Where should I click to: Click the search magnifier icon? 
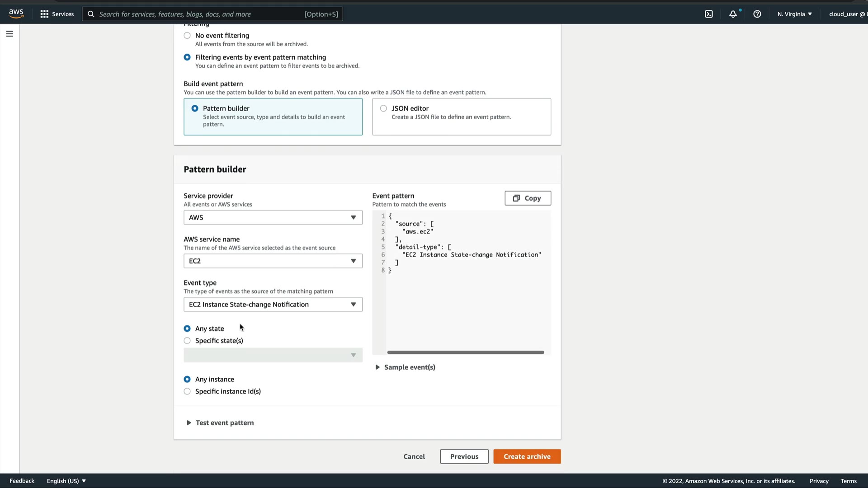point(91,14)
